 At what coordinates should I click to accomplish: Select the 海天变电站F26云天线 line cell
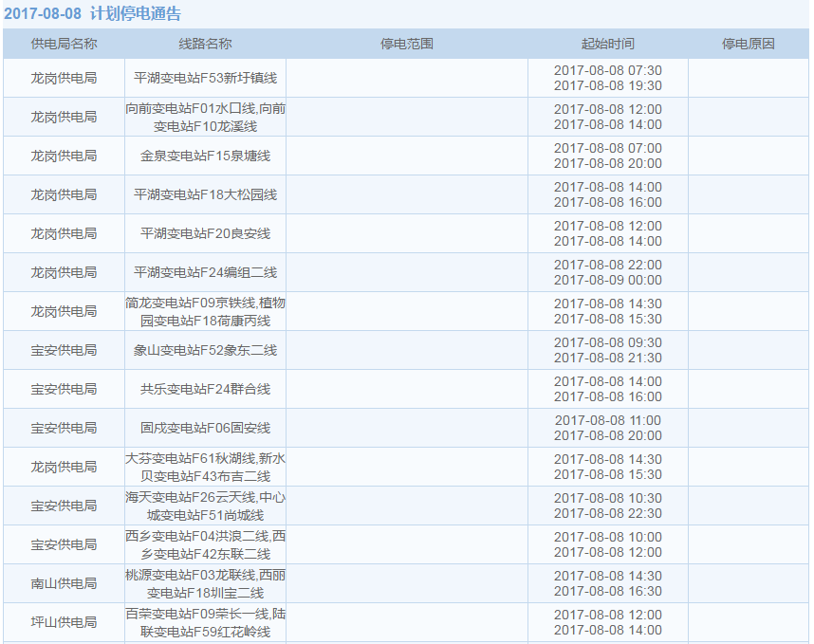point(205,506)
